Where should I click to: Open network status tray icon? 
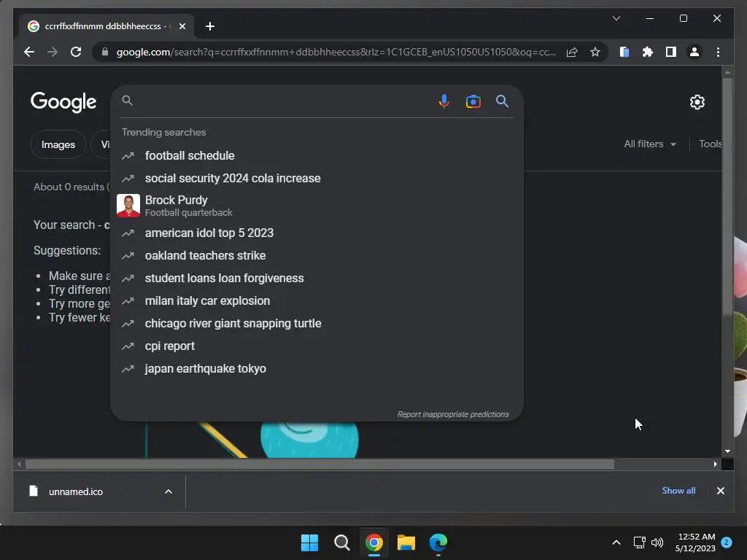tap(639, 542)
